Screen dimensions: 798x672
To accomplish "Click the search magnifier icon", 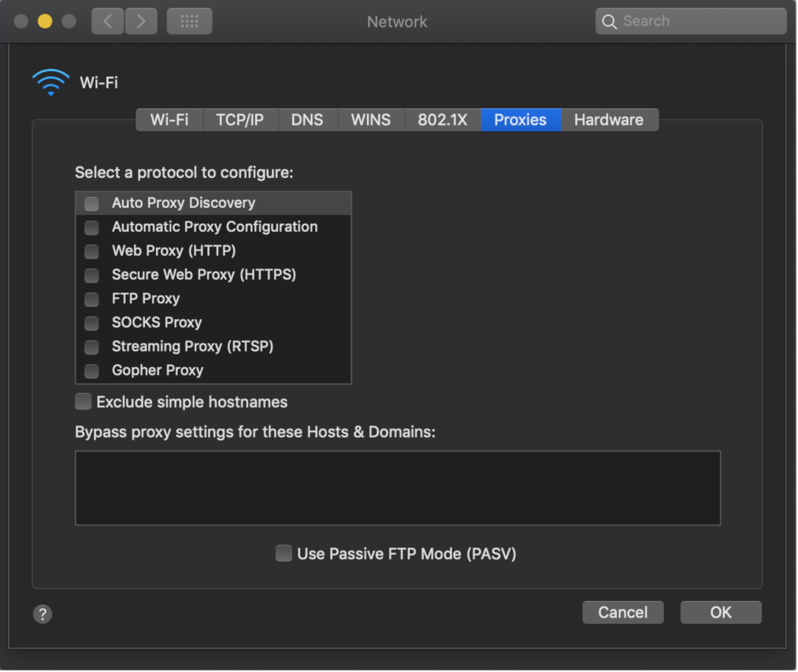I will (609, 21).
